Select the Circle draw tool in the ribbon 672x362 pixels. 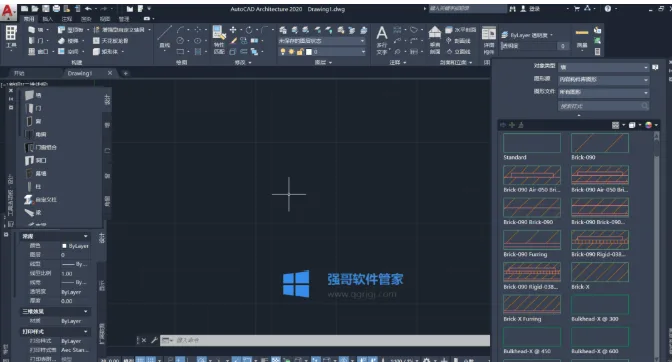click(180, 41)
